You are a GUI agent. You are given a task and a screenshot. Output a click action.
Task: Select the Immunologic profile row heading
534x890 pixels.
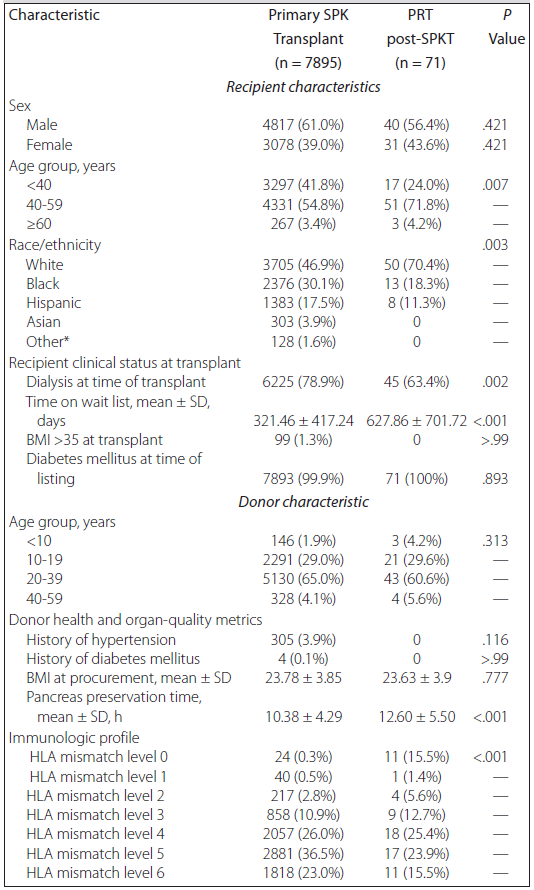pos(74,738)
